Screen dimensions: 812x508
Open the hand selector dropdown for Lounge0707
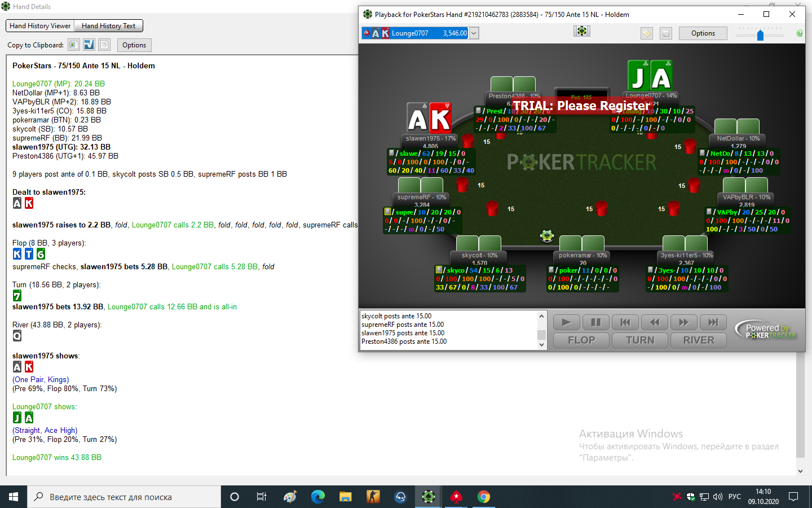474,33
